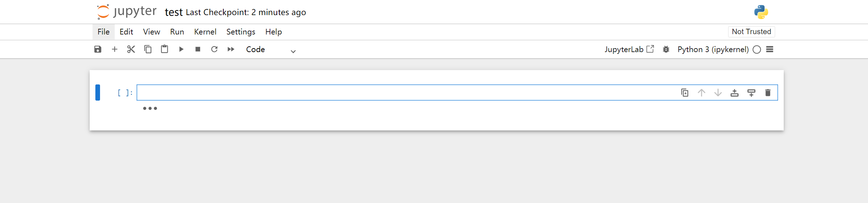Enable debugger with bug icon
The height and width of the screenshot is (203, 868).
666,50
